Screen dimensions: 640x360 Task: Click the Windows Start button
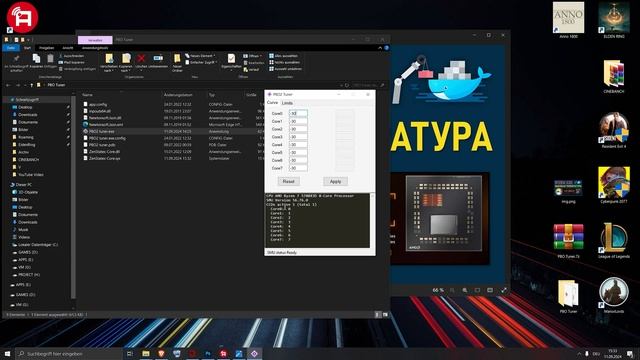7,353
